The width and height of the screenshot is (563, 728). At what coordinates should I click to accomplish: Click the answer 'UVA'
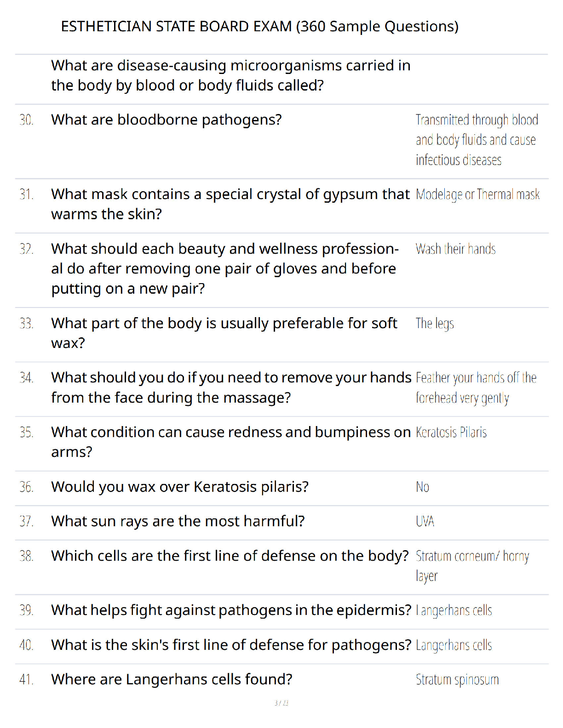pyautogui.click(x=425, y=522)
